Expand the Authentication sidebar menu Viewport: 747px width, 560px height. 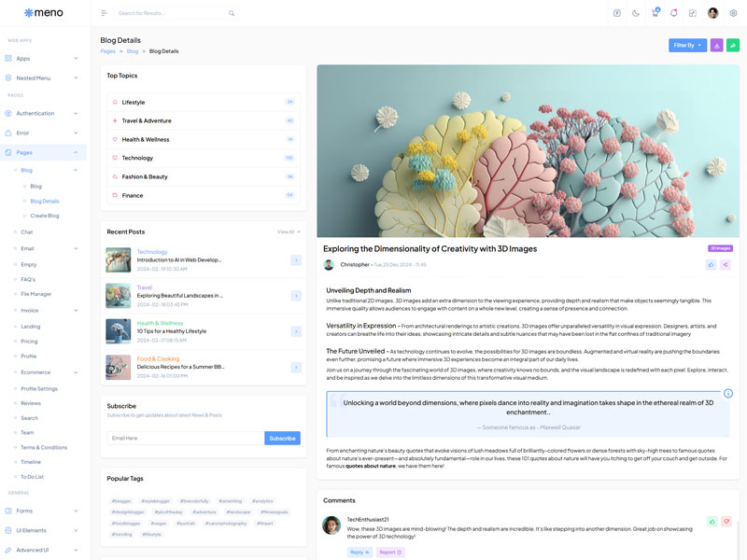43,113
